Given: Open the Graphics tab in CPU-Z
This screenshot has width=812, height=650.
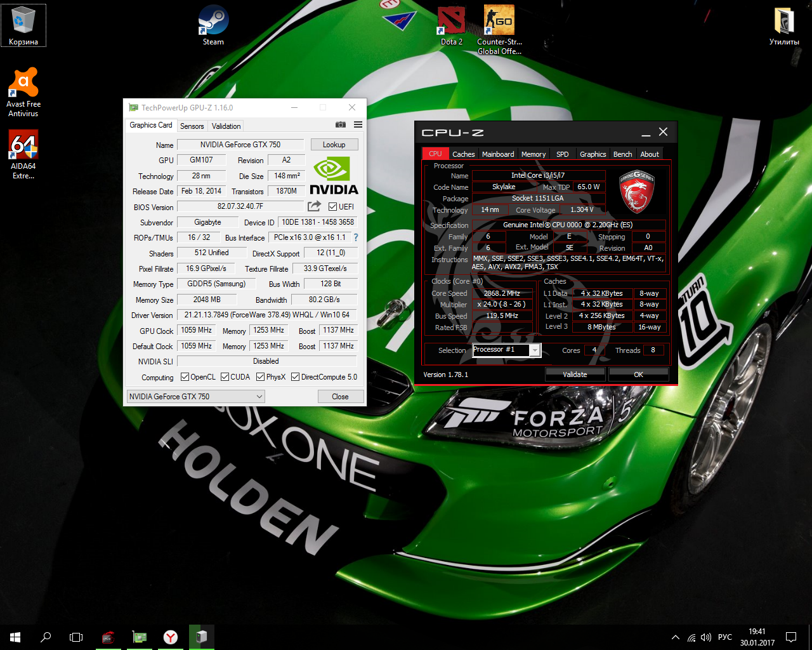Looking at the screenshot, I should (x=593, y=154).
